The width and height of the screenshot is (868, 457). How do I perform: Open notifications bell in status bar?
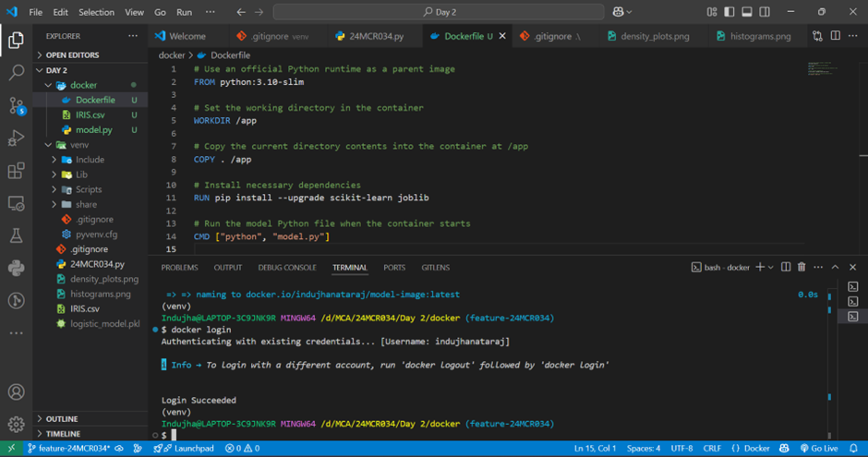click(853, 448)
